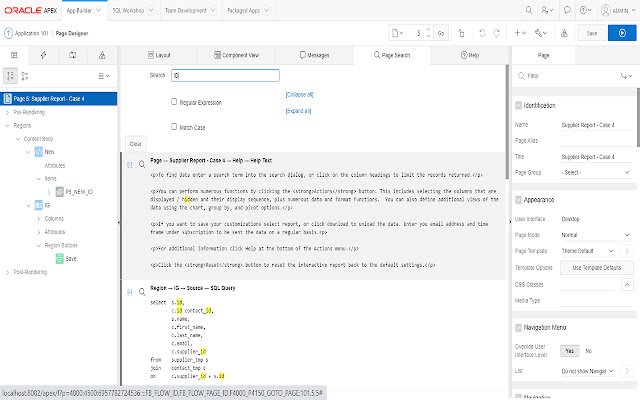The image size is (640, 400).
Task: Expand the Post-Rendering tree node
Action: pos(7,272)
